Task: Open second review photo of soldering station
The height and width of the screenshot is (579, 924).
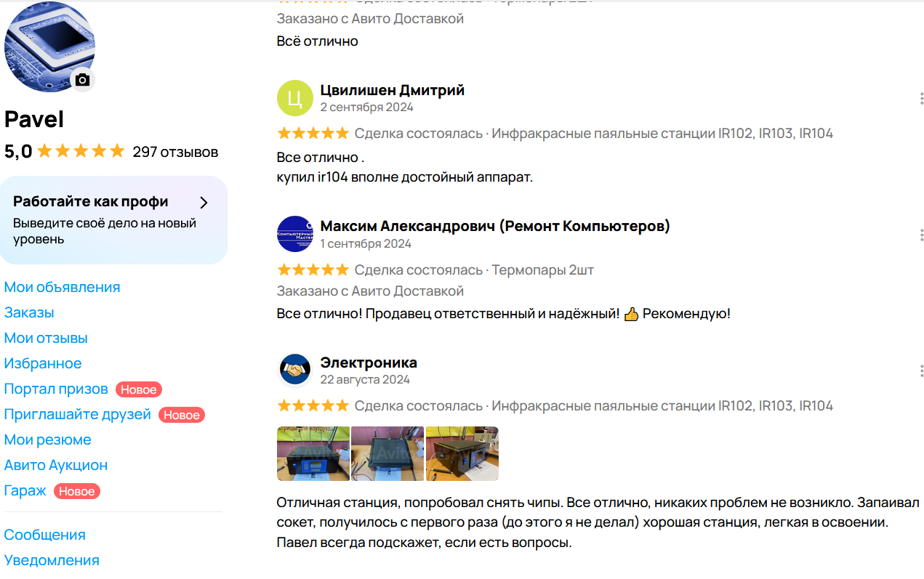Action: pos(387,453)
